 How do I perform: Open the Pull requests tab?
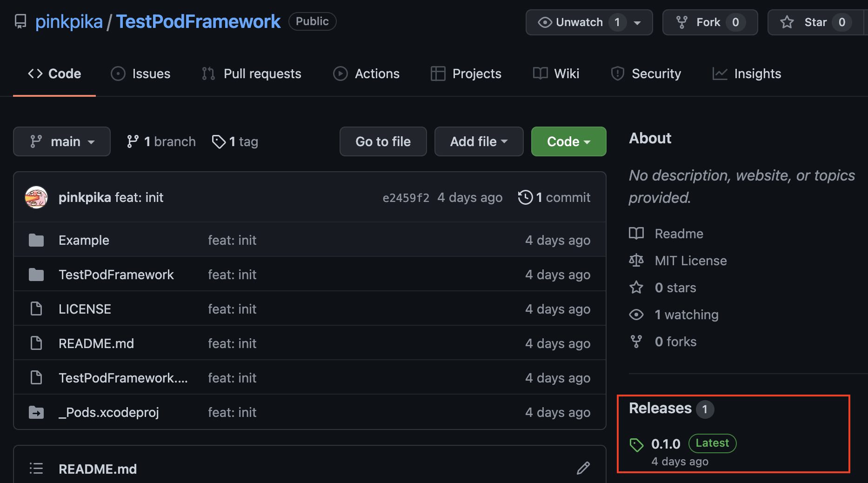point(252,74)
